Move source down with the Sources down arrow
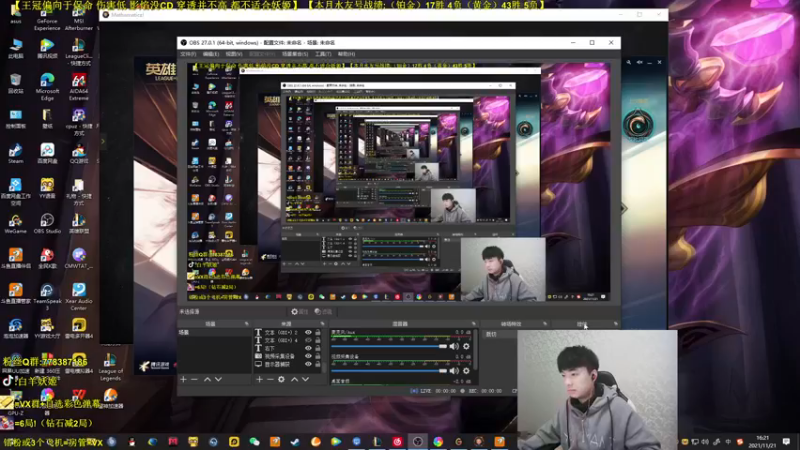This screenshot has height=450, width=800. [305, 379]
